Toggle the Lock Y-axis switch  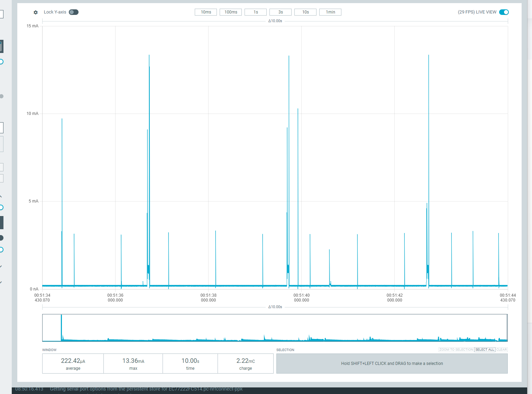pyautogui.click(x=74, y=12)
